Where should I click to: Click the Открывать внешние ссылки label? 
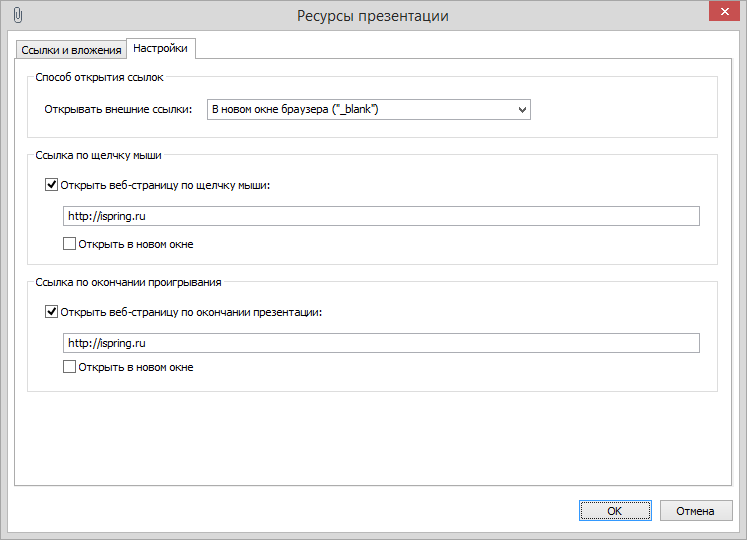click(x=118, y=110)
